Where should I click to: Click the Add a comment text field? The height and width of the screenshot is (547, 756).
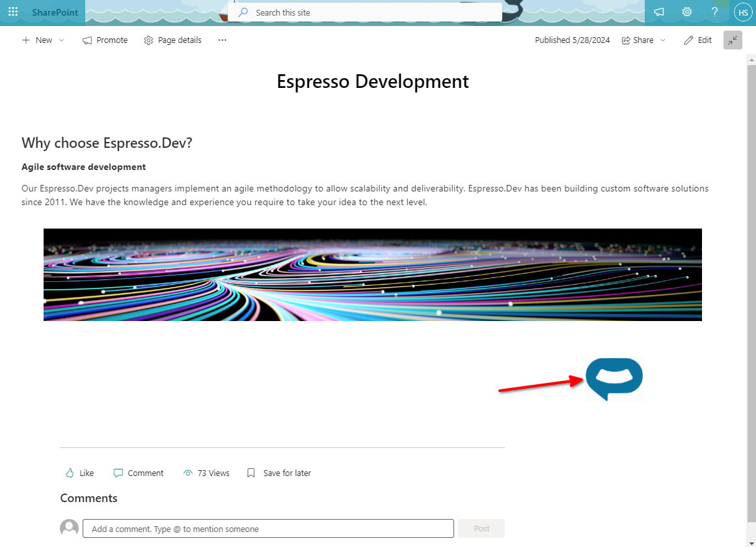tap(268, 529)
